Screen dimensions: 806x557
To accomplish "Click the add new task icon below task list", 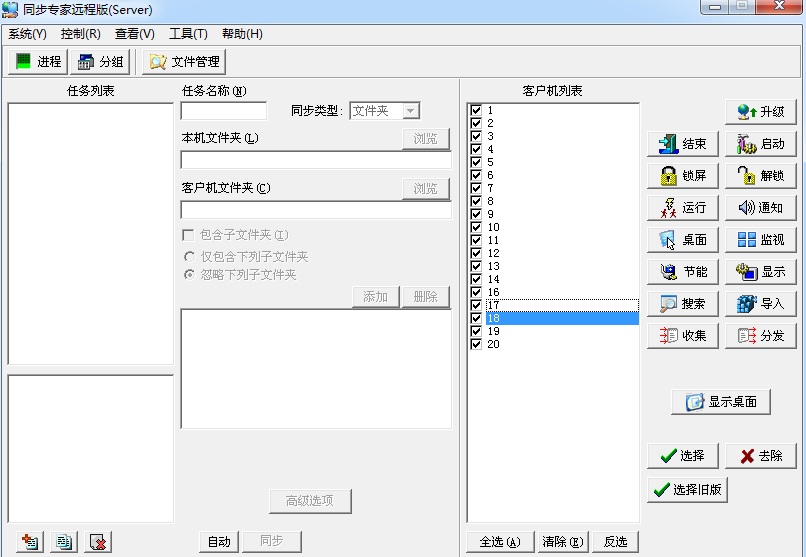I will (x=30, y=542).
